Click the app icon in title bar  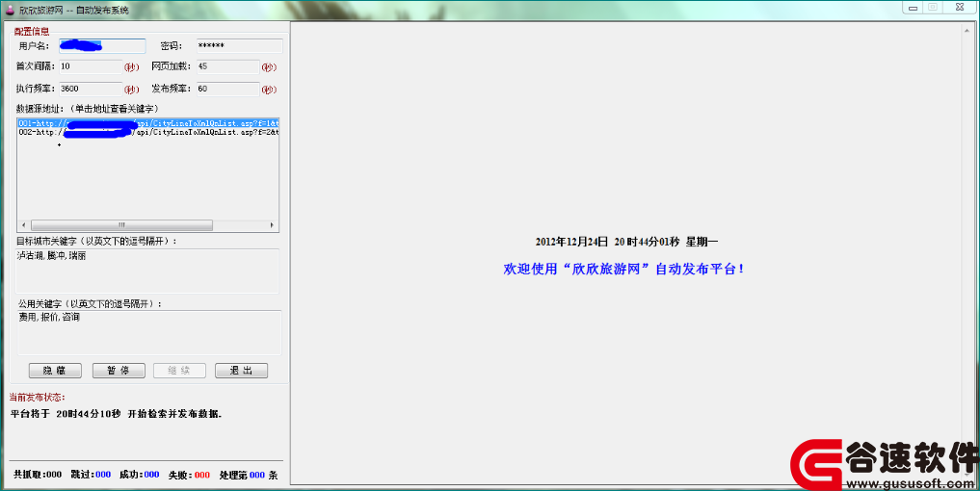click(x=10, y=10)
